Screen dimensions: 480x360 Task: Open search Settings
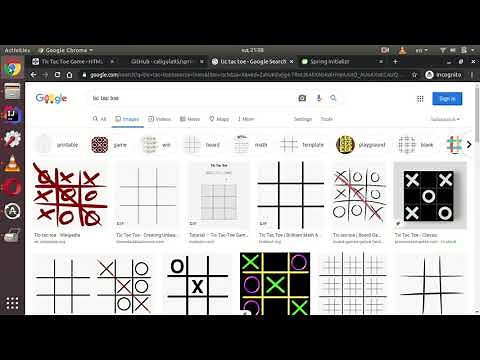(303, 119)
